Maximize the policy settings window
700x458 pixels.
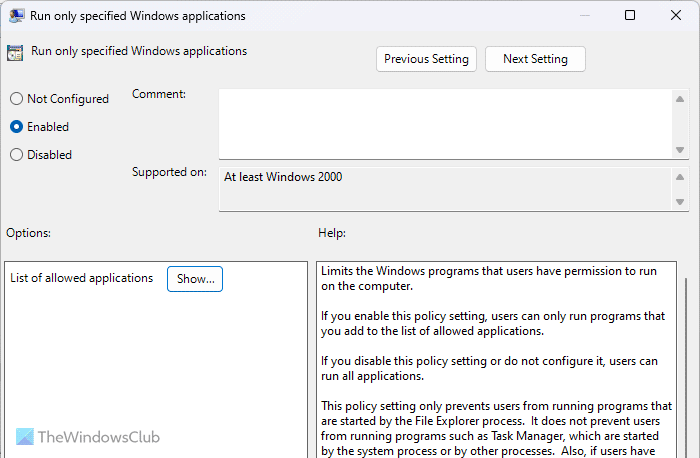point(630,16)
